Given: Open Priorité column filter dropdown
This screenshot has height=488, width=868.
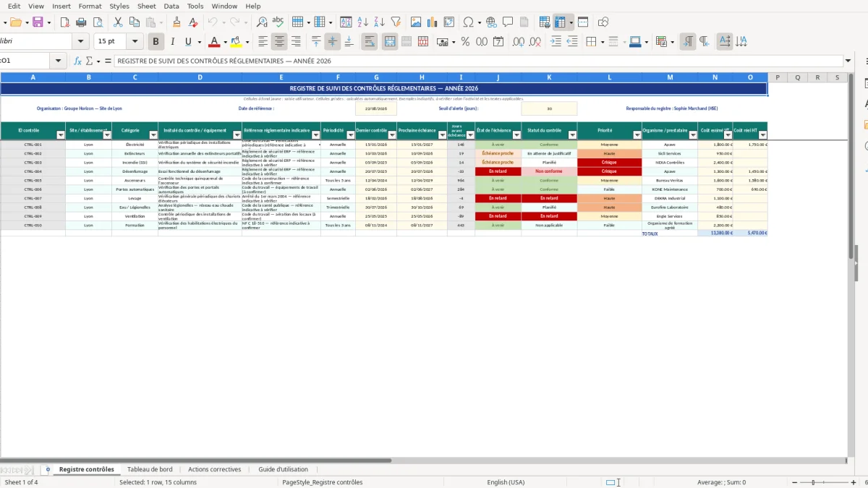Looking at the screenshot, I should tap(637, 135).
